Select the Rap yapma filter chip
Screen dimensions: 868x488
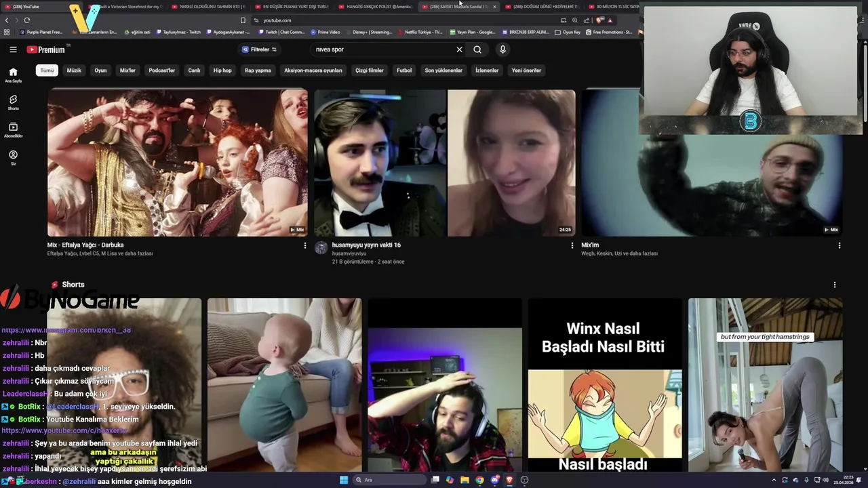click(x=258, y=70)
